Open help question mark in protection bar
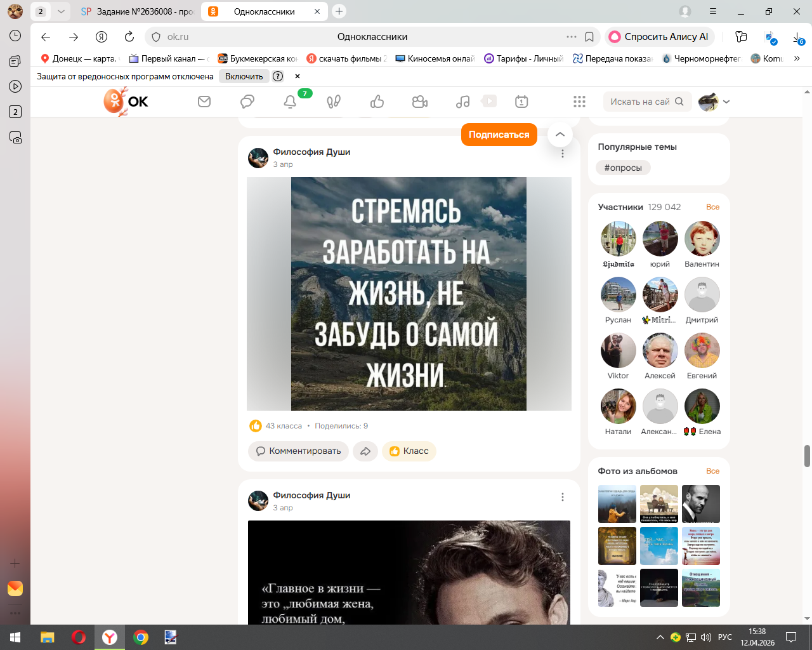 click(x=278, y=76)
